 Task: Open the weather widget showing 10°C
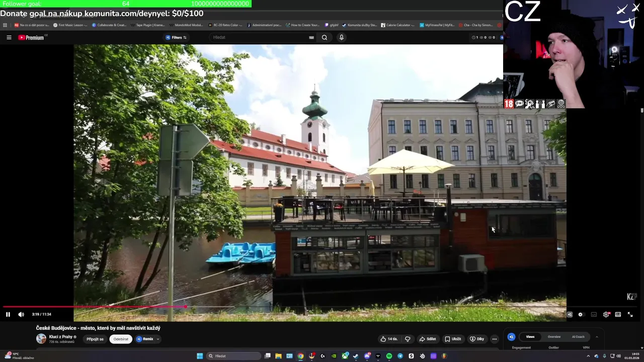point(20,356)
